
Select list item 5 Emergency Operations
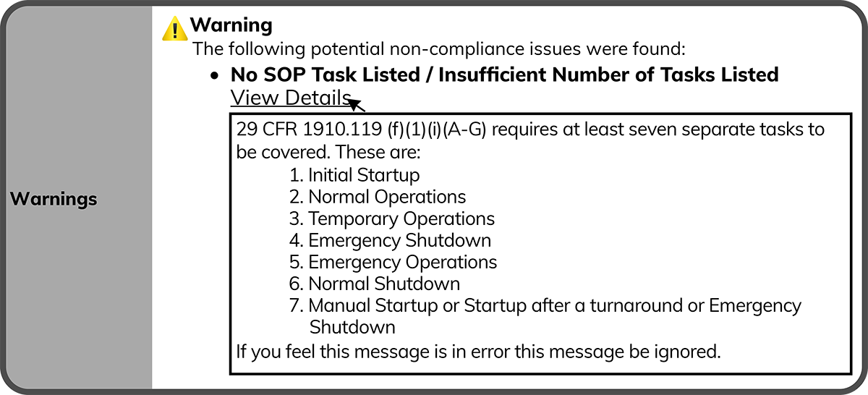tap(393, 262)
